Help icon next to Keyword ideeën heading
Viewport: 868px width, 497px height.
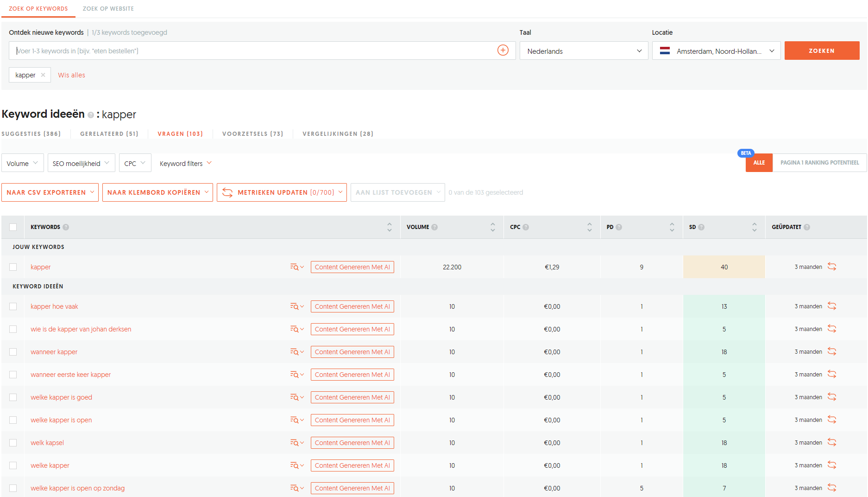pos(91,115)
